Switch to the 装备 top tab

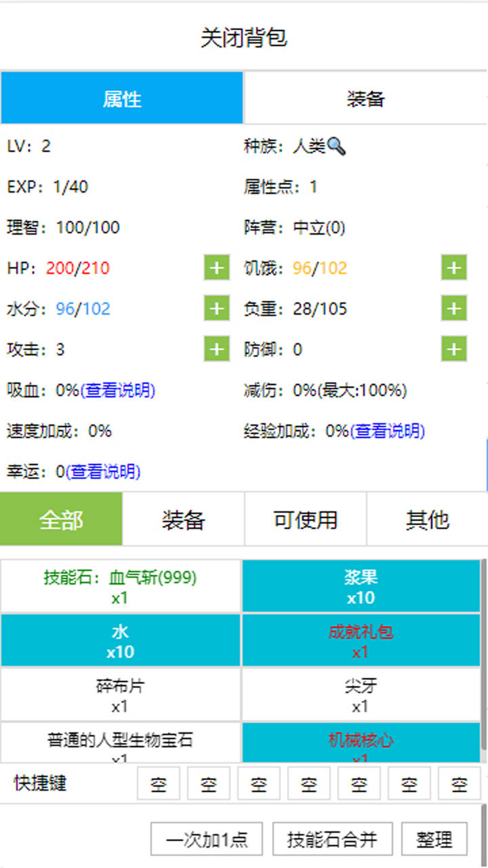click(x=365, y=99)
